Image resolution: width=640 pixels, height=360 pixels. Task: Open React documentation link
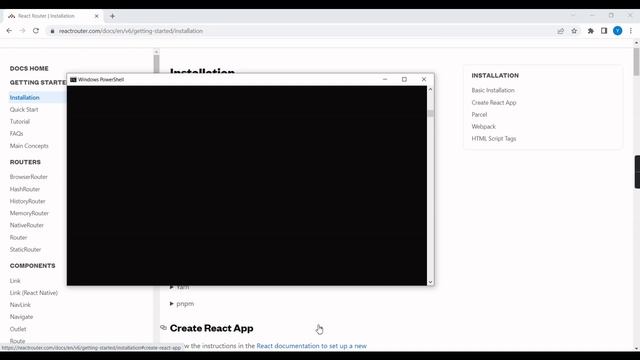pyautogui.click(x=311, y=346)
